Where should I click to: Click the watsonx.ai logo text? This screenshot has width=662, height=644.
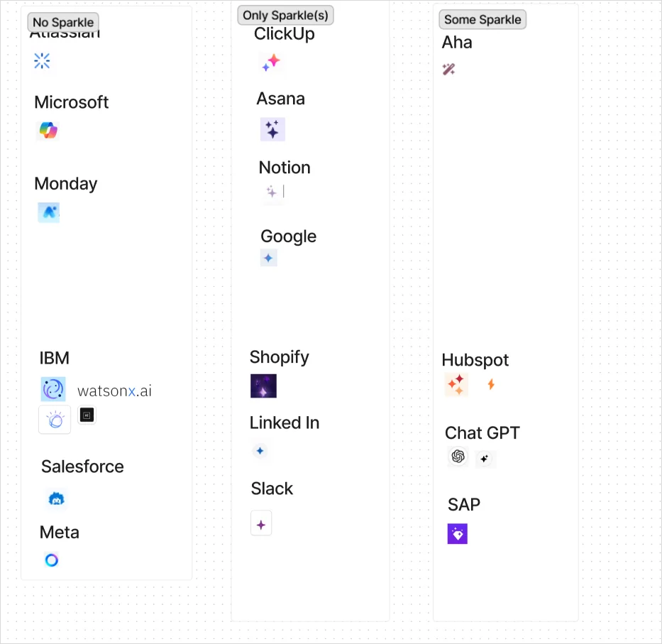(114, 391)
